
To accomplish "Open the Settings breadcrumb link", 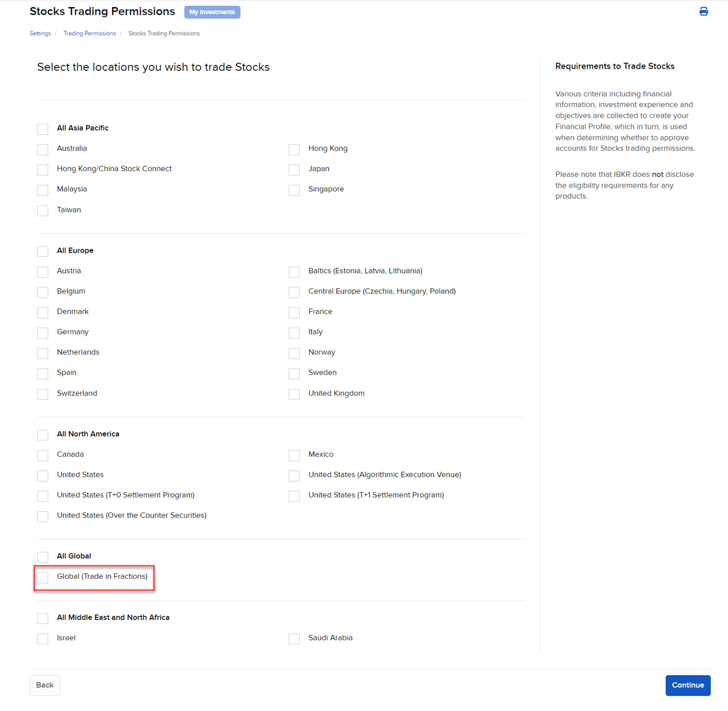I will [x=40, y=33].
